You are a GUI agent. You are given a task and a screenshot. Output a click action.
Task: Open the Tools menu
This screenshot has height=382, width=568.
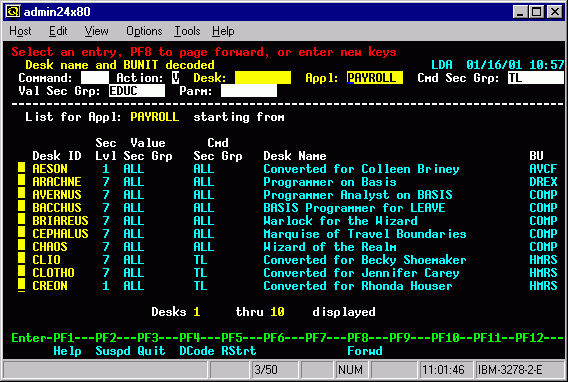[x=187, y=31]
